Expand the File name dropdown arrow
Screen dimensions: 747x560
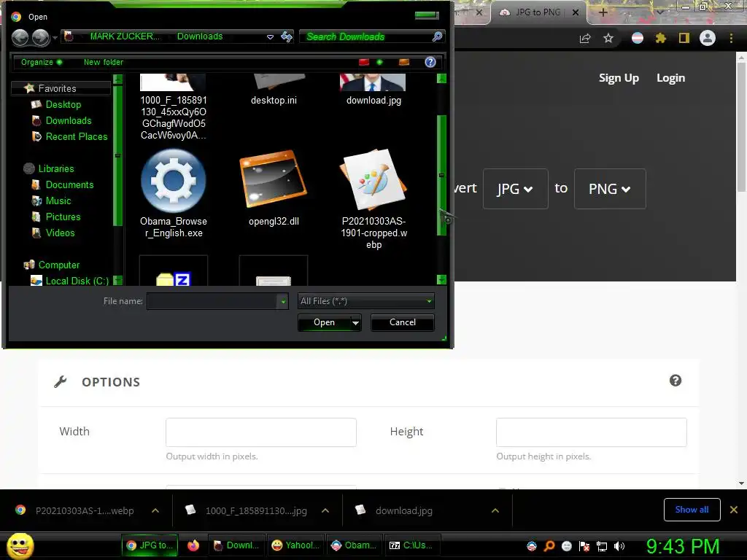pos(283,301)
